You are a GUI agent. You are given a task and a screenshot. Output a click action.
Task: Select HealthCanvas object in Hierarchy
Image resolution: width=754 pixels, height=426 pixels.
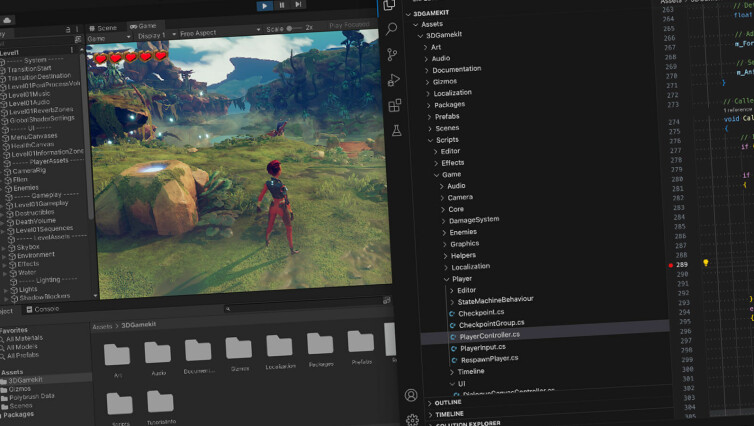click(32, 145)
